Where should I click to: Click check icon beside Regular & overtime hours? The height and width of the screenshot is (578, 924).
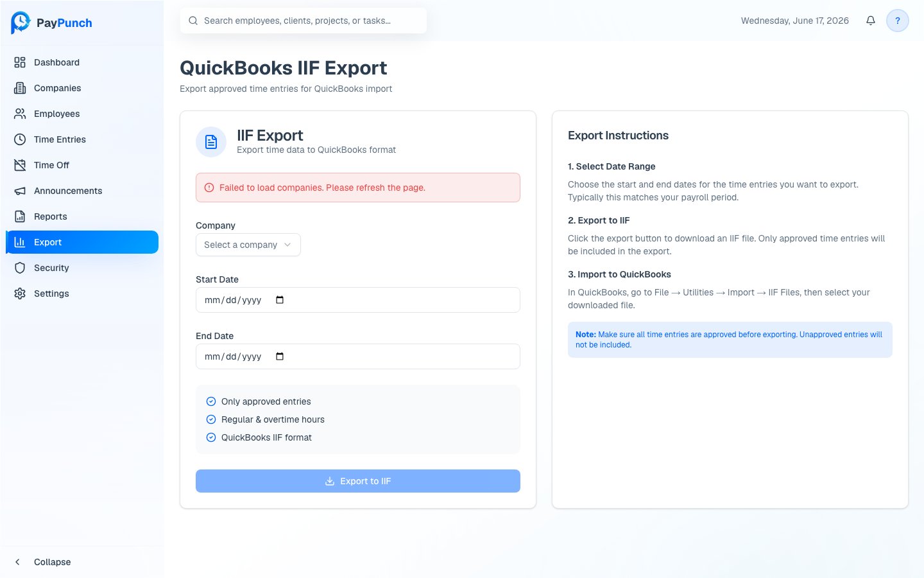point(211,419)
